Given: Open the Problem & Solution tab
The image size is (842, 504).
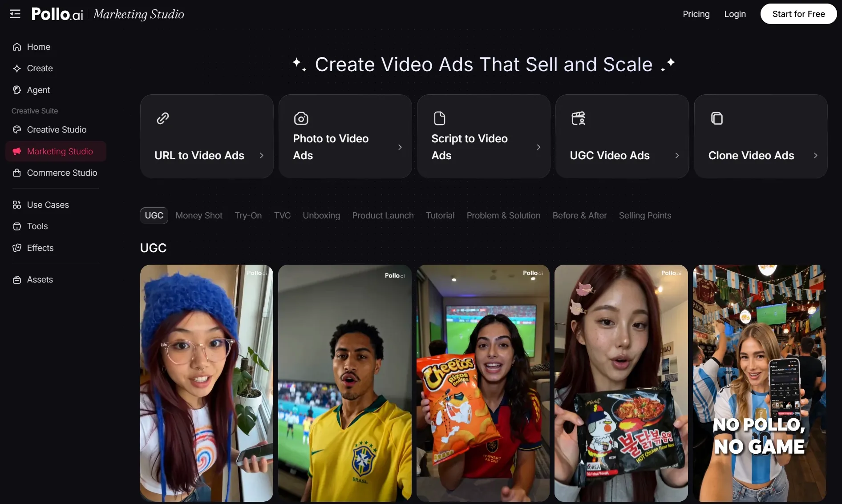Looking at the screenshot, I should (503, 215).
